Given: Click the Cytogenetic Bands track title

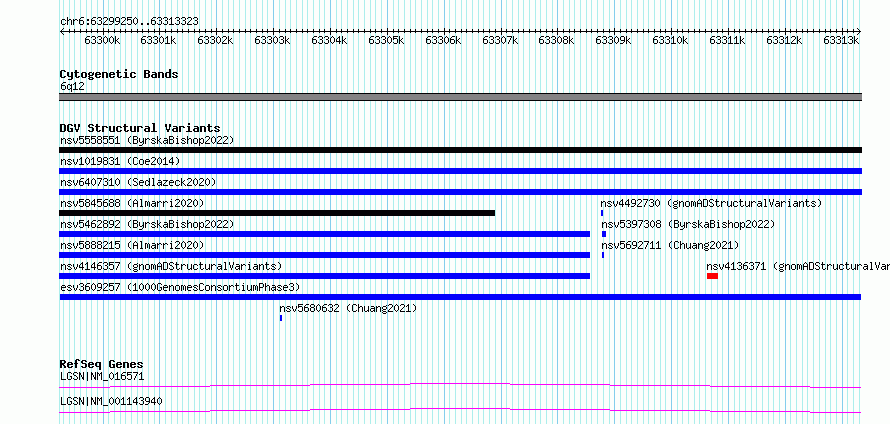Looking at the screenshot, I should click(119, 74).
